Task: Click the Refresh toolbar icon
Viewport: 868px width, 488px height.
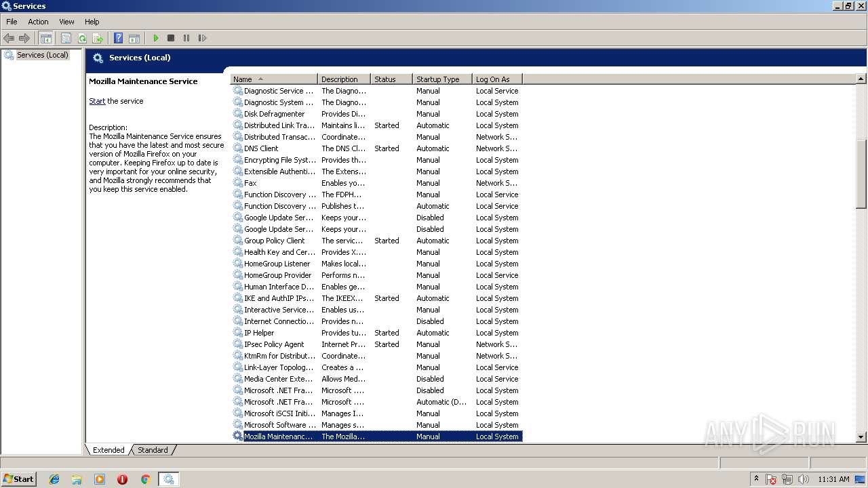Action: point(82,38)
